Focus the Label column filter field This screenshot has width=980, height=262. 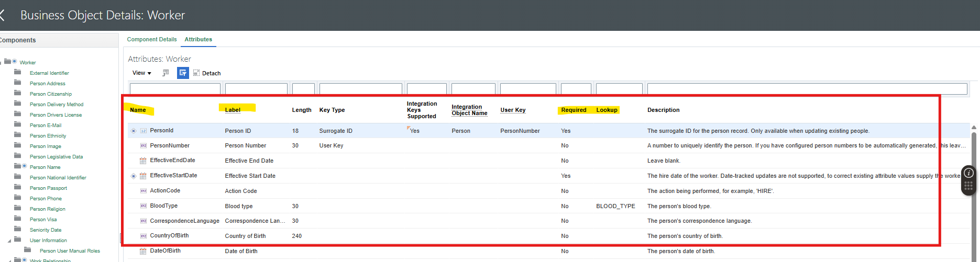[256, 89]
